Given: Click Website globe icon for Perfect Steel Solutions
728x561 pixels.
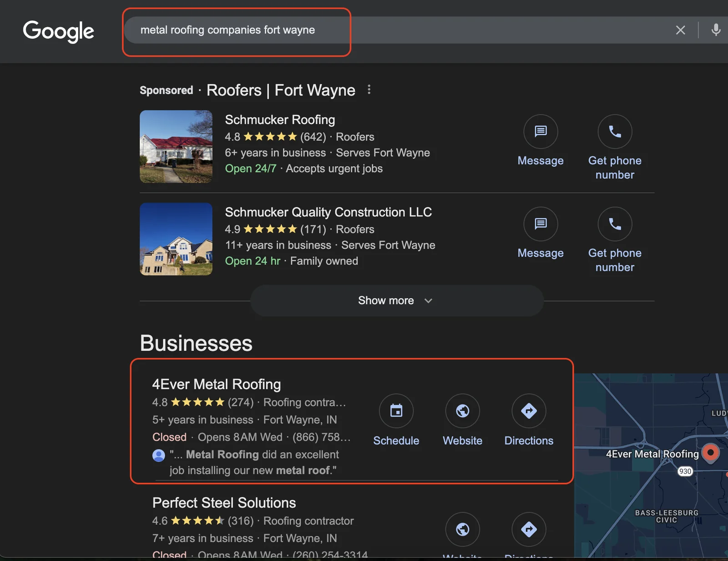Looking at the screenshot, I should pyautogui.click(x=463, y=529).
